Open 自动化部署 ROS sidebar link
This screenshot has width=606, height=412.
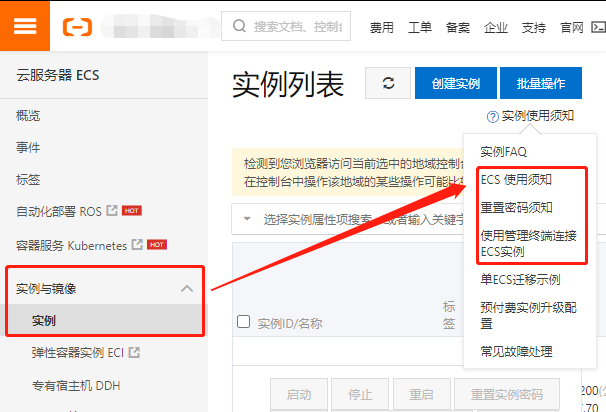59,211
